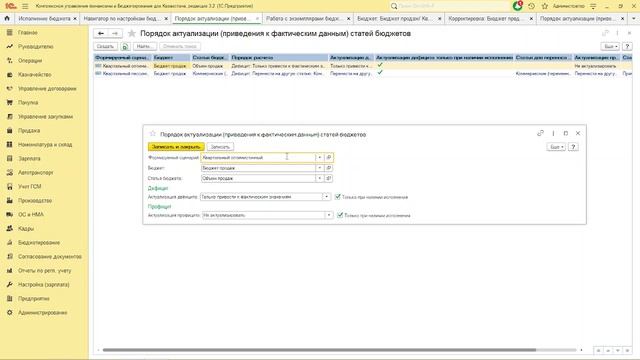
Task: Star the dialog as favorite
Action: 153,134
